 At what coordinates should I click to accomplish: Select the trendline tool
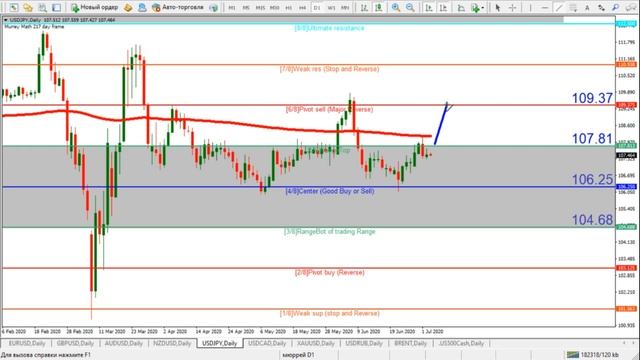coord(559,7)
